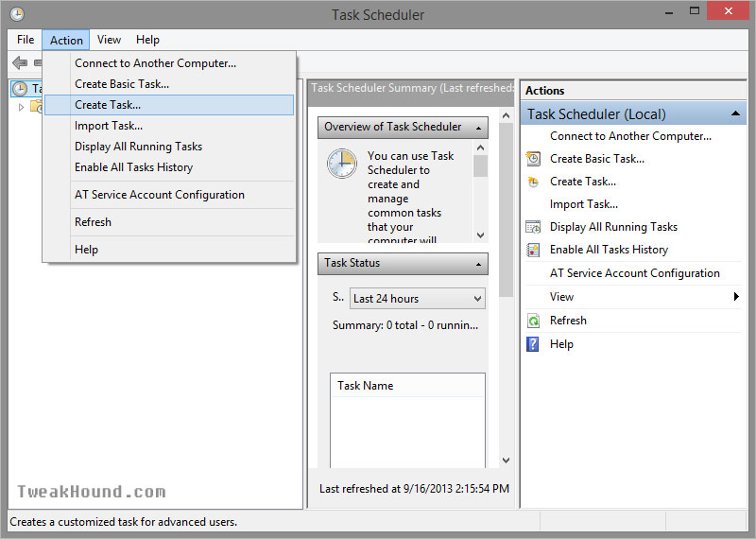Click 'Last refreshed at 9/16/2013 2:15:54 PM' text
756x539 pixels.
click(414, 489)
